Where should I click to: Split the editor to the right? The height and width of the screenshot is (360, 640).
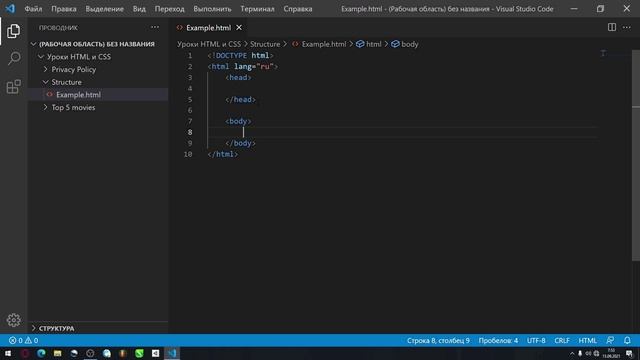(611, 27)
